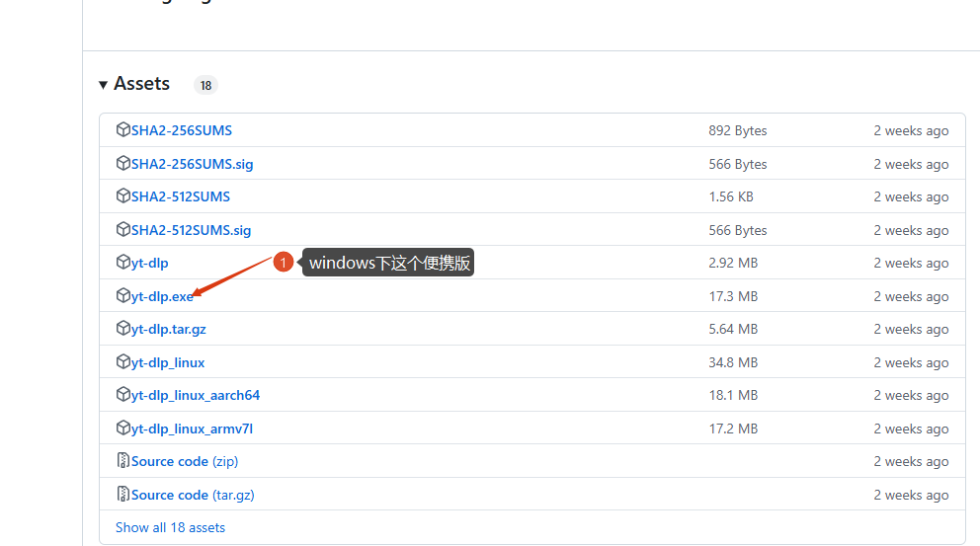Click package icon beside yt-dlp.tar.gz

click(x=123, y=329)
